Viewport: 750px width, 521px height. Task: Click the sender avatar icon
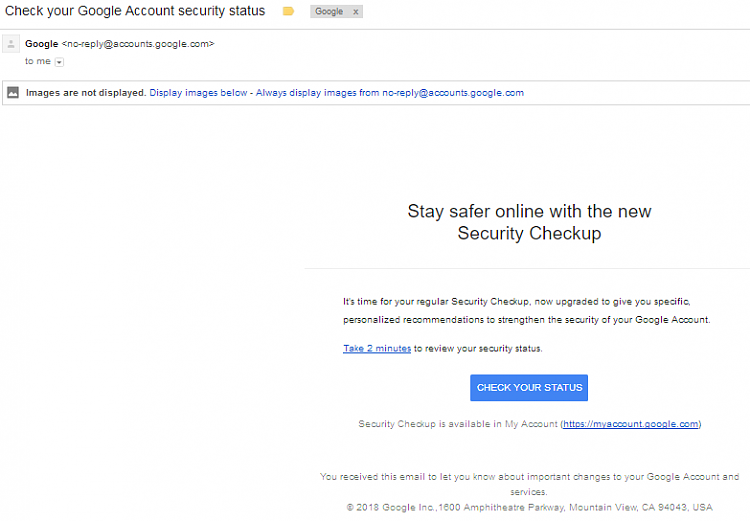click(11, 44)
